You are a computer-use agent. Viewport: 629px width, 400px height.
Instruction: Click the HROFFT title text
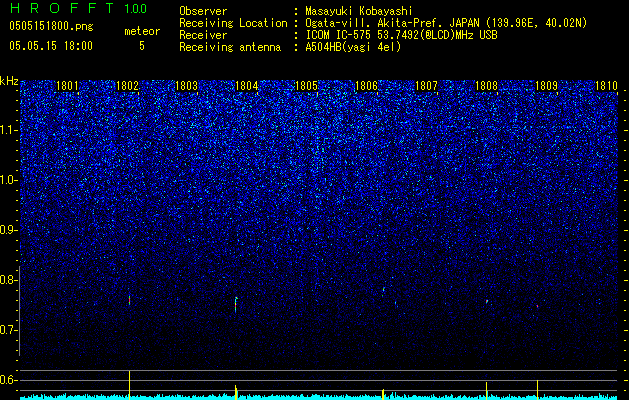pos(64,8)
